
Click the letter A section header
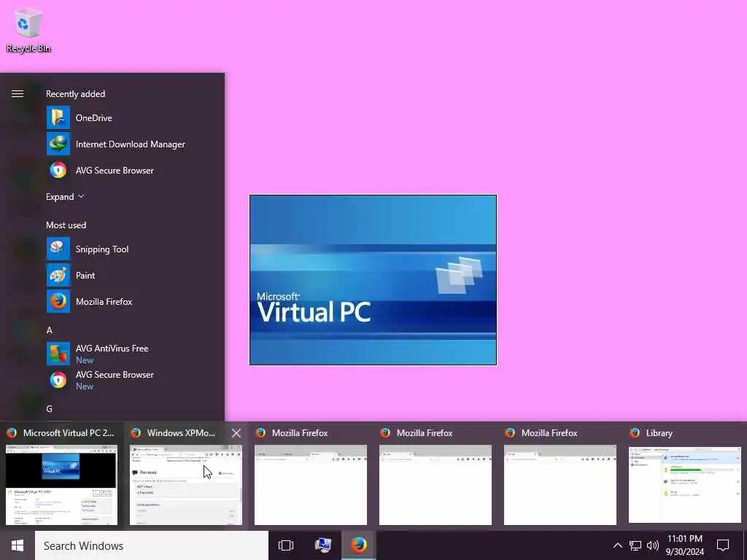pos(49,330)
